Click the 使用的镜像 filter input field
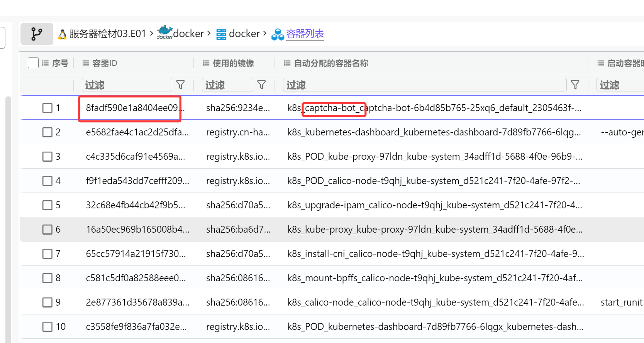Viewport: 644px width, 343px height. coord(227,84)
